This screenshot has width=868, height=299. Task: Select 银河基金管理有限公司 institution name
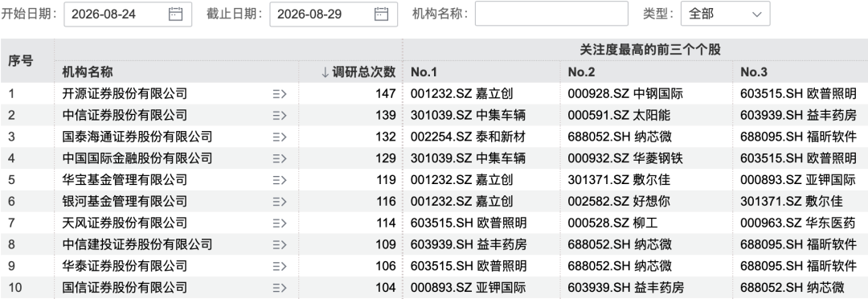[125, 201]
